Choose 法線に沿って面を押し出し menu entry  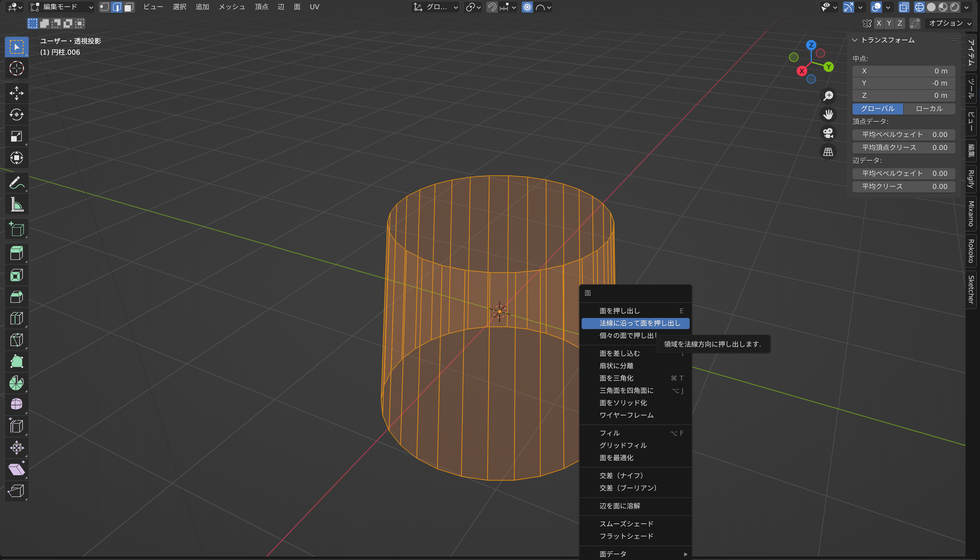(635, 324)
